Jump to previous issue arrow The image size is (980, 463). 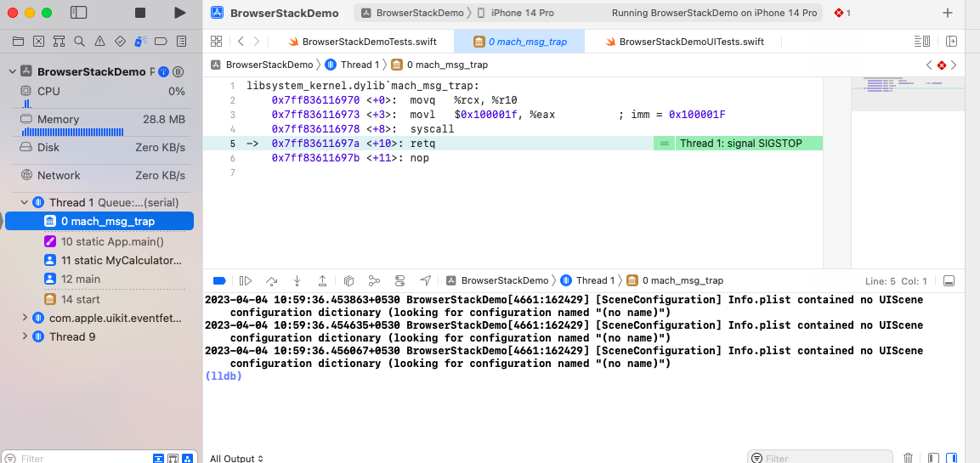(x=929, y=65)
